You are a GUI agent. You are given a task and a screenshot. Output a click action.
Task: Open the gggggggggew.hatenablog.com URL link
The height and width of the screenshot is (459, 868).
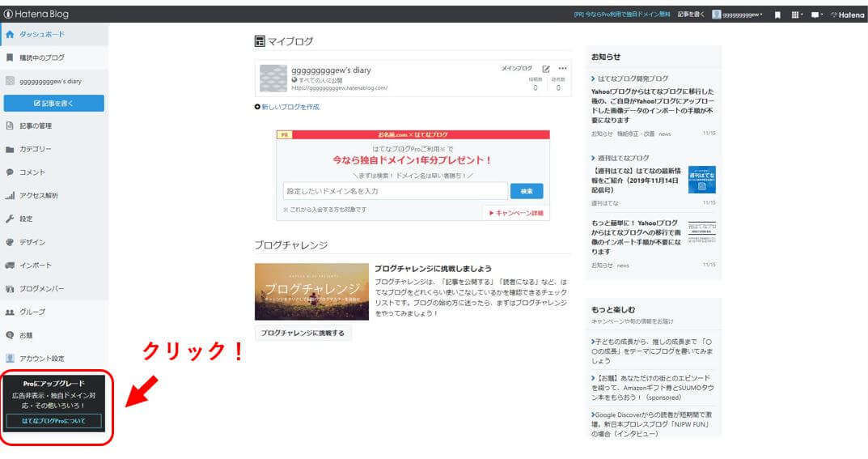(x=339, y=87)
